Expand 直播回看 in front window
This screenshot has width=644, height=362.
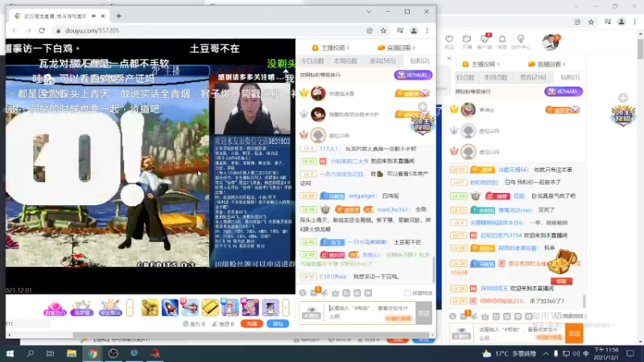(396, 47)
